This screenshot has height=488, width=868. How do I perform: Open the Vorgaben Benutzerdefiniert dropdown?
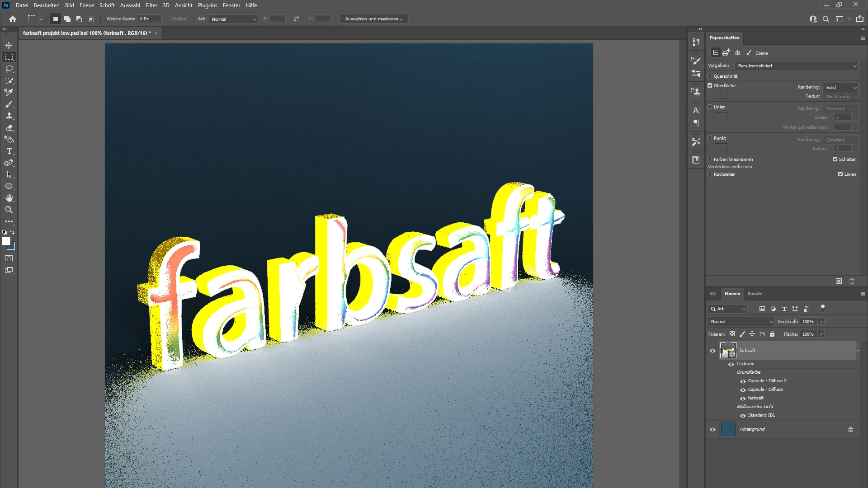click(x=796, y=66)
